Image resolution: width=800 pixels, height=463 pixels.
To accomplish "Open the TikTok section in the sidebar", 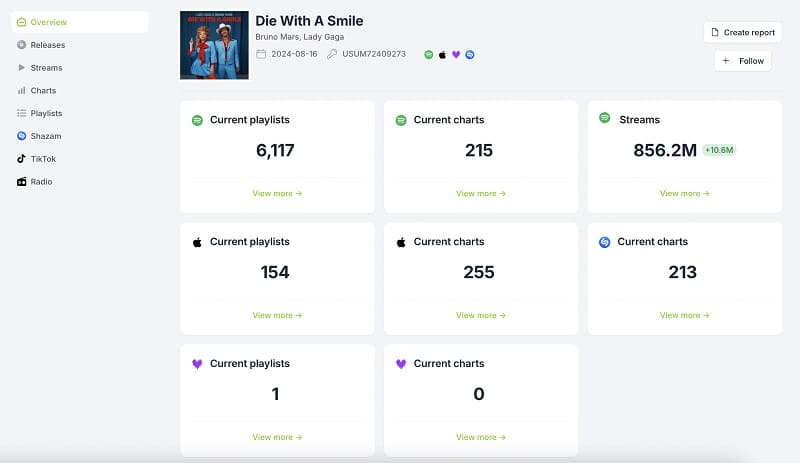I will pos(43,159).
